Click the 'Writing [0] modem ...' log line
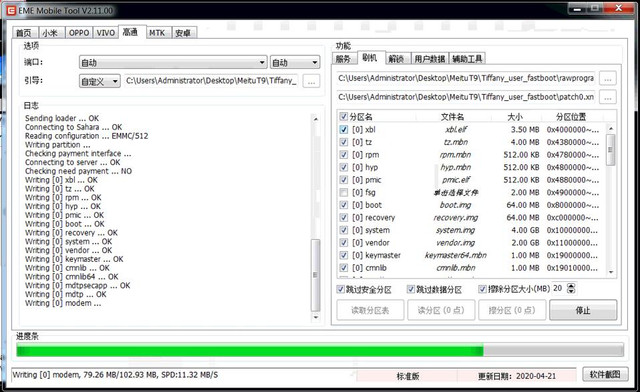Image resolution: width=640 pixels, height=392 pixels. (63, 303)
